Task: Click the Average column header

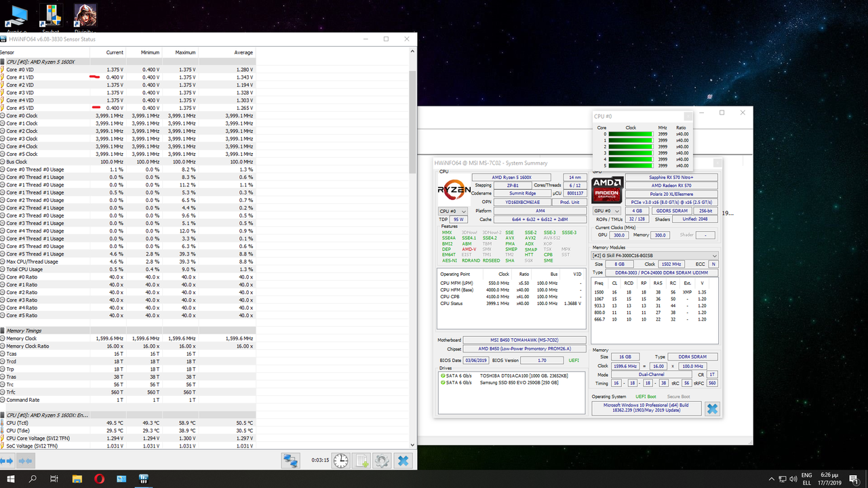Action: (x=228, y=52)
